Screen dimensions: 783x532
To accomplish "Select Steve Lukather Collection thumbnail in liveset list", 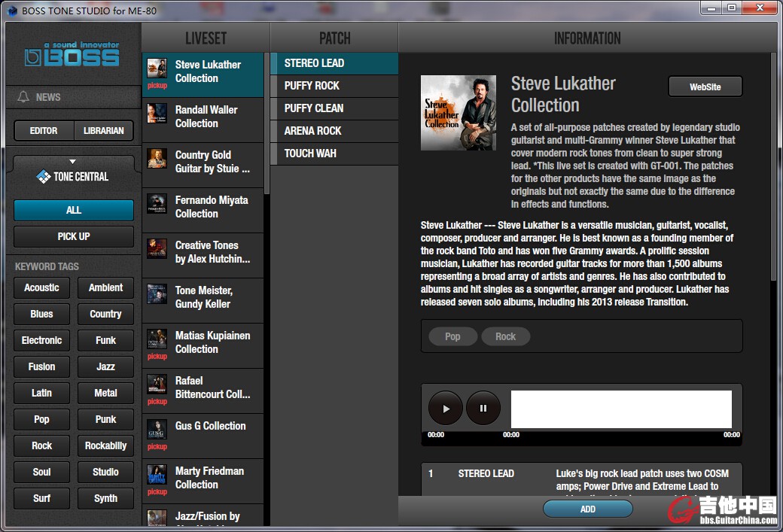I will coord(157,68).
